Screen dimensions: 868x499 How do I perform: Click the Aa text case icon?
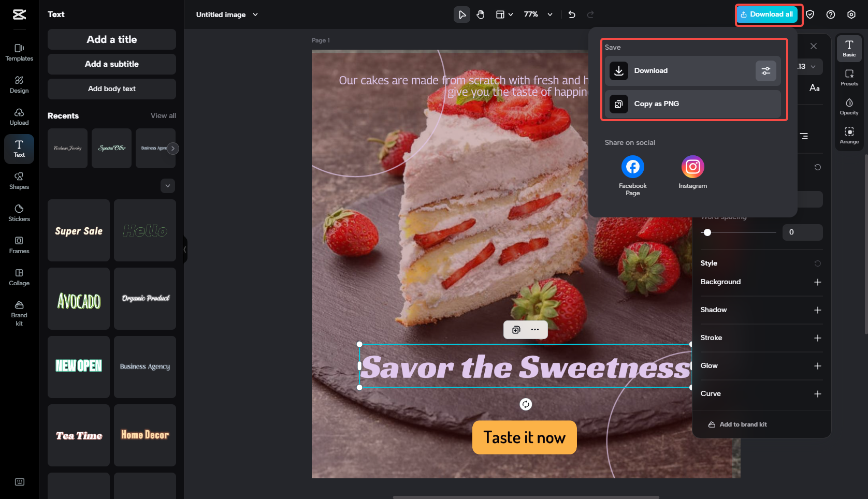pos(815,88)
